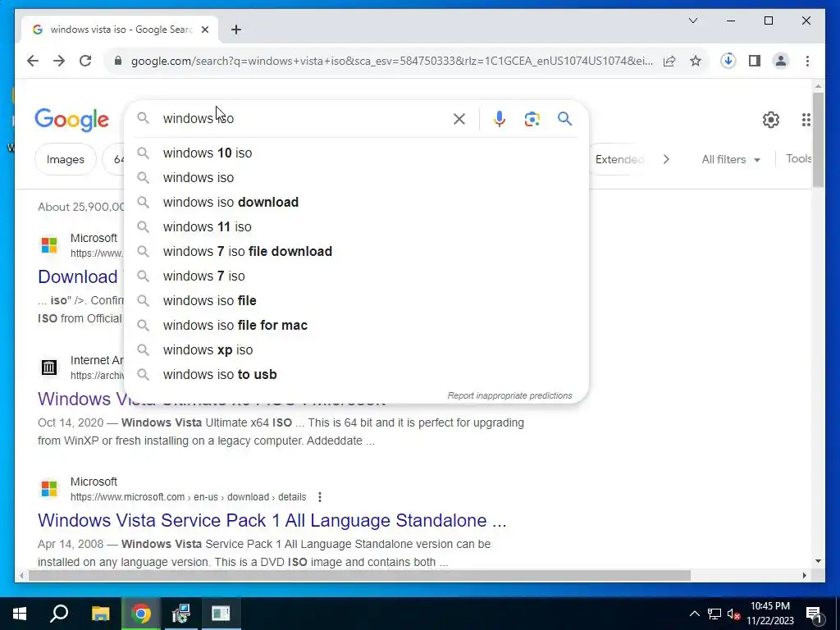Show hidden system tray icons
The height and width of the screenshot is (630, 840).
(x=694, y=614)
